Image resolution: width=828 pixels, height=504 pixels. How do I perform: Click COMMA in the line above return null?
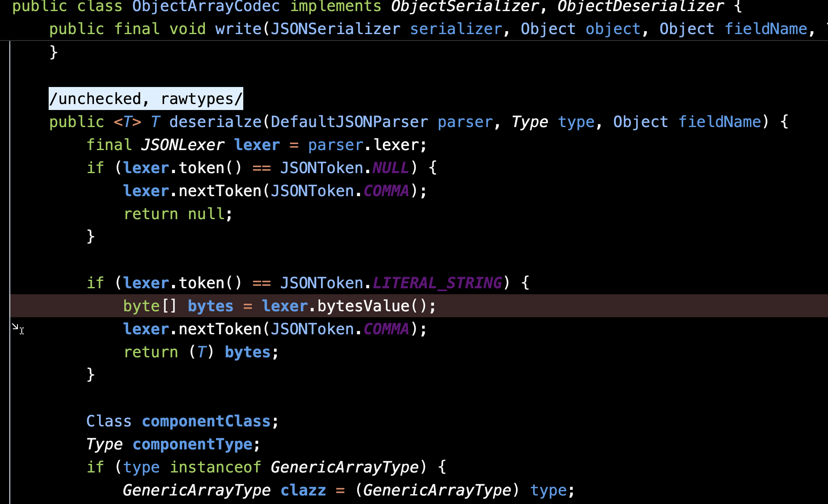pyautogui.click(x=387, y=191)
